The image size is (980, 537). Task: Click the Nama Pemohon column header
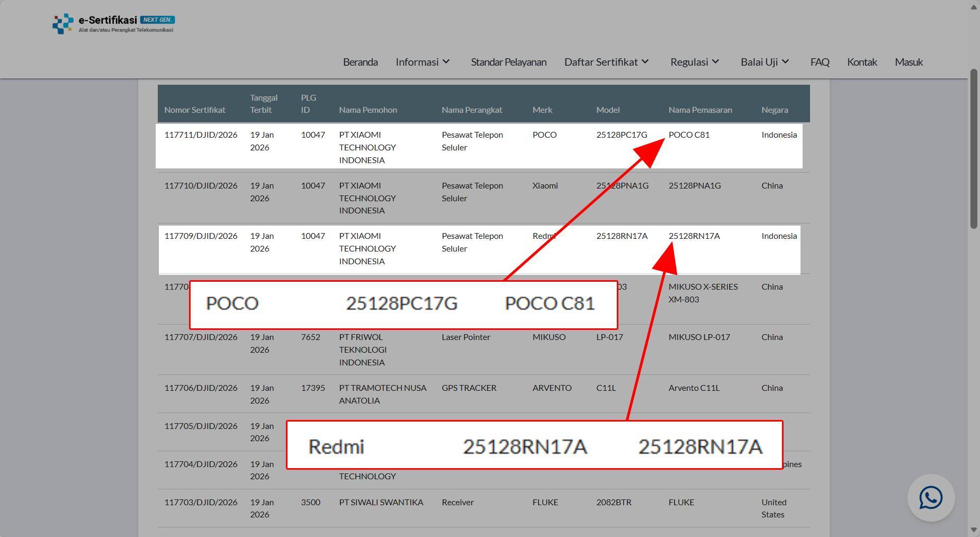pyautogui.click(x=368, y=110)
